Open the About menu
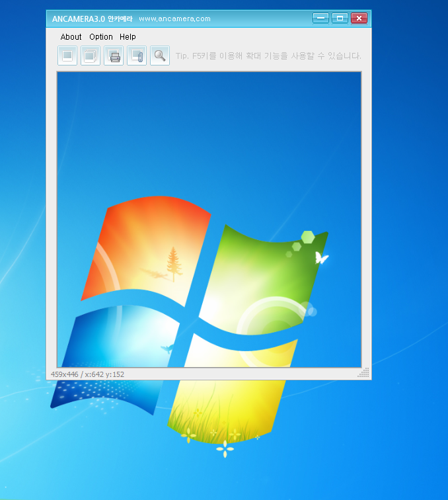The height and width of the screenshot is (500, 448). (x=71, y=37)
